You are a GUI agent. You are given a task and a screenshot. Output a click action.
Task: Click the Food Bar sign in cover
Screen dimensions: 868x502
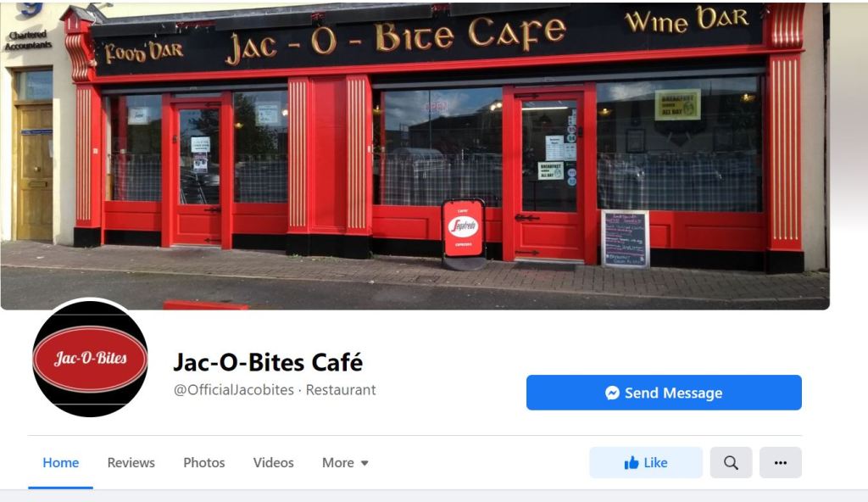[144, 52]
